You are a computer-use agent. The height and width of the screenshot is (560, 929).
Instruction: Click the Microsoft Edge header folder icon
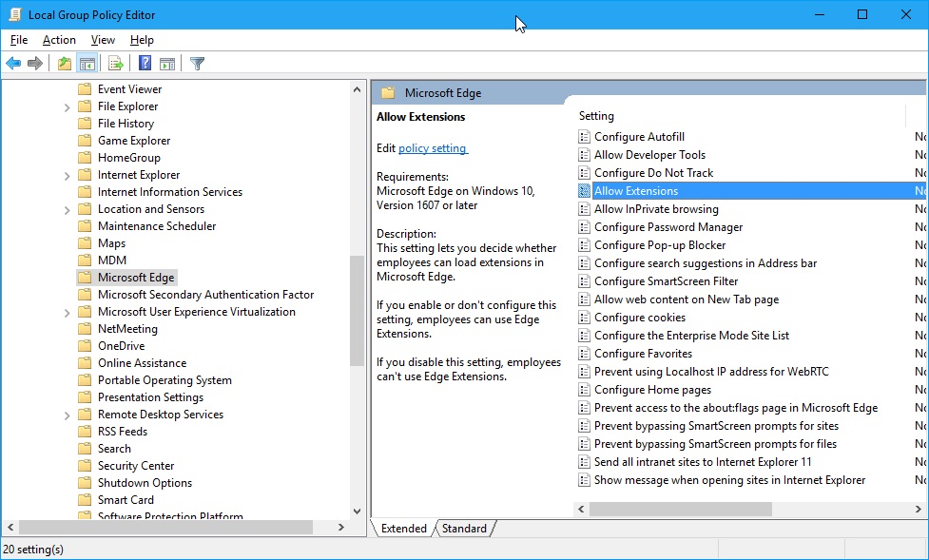tap(388, 93)
